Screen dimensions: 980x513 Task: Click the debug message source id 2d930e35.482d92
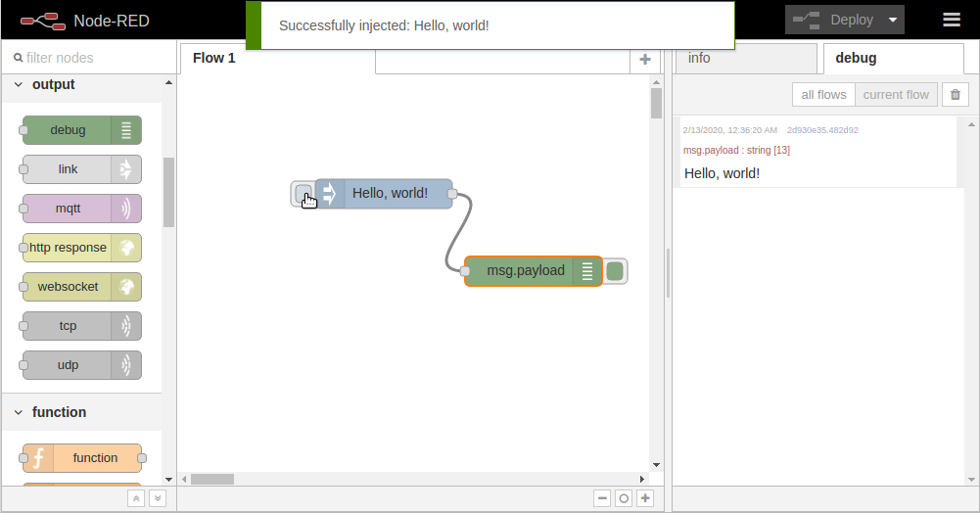[822, 130]
